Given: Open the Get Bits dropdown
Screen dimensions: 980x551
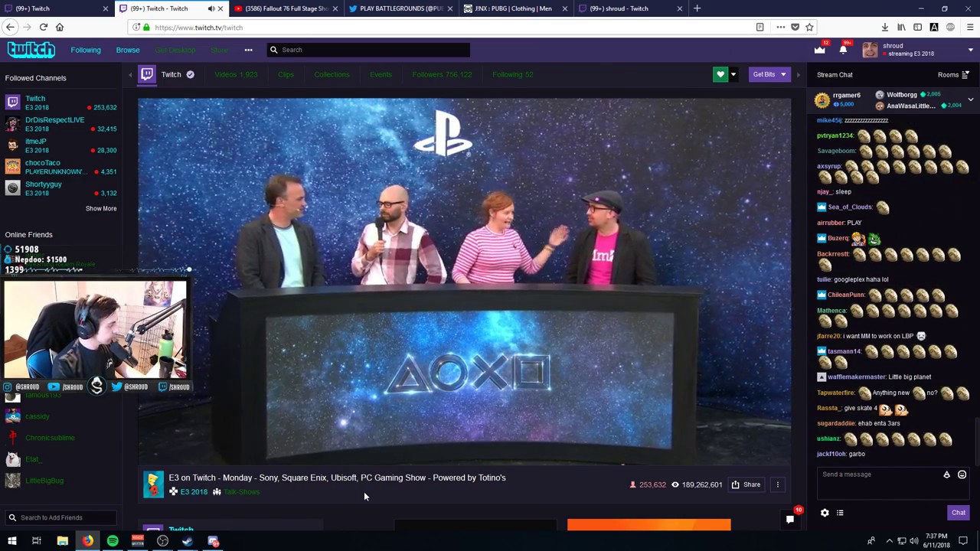Looking at the screenshot, I should point(769,74).
